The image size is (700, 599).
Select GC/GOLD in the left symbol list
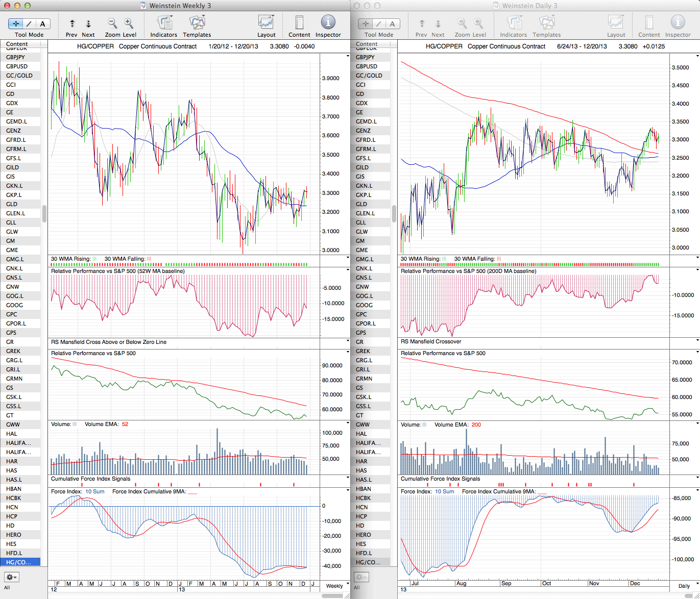tap(19, 76)
